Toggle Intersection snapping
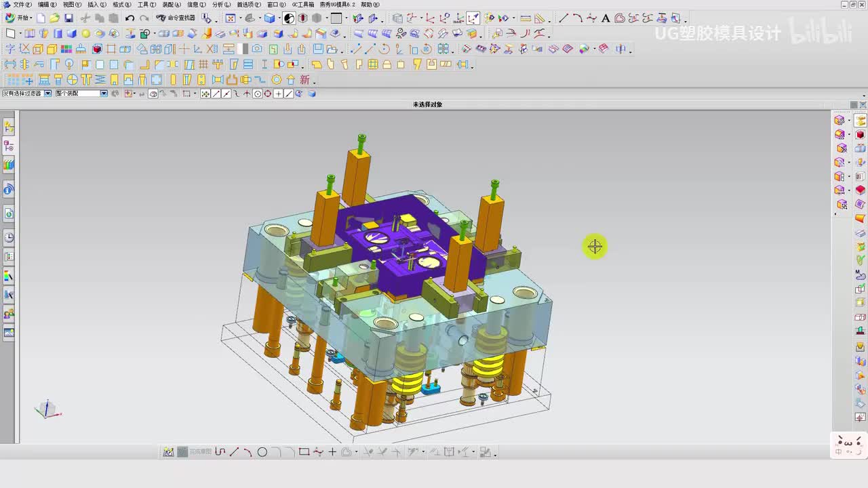Viewport: 868px width, 488px height. (247, 94)
